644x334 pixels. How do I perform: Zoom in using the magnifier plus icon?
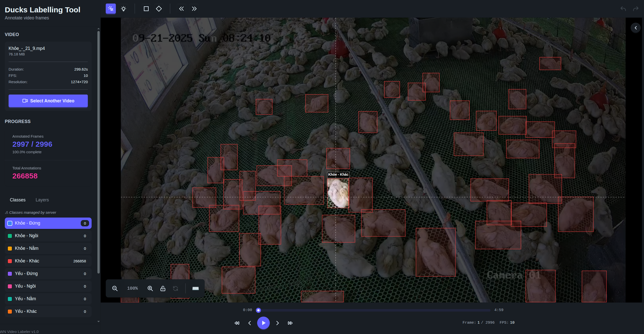[150, 288]
